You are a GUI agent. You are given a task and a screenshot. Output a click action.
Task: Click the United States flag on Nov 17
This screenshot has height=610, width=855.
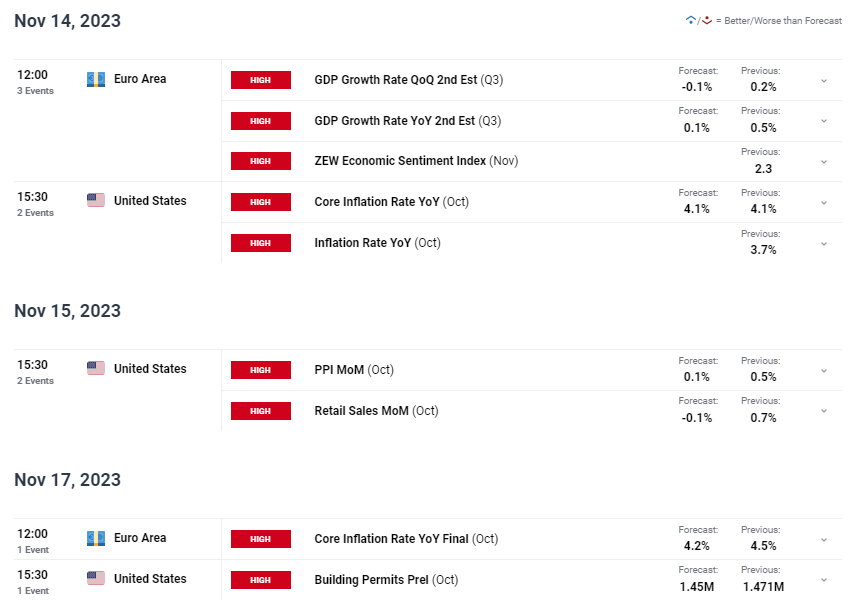pyautogui.click(x=96, y=579)
